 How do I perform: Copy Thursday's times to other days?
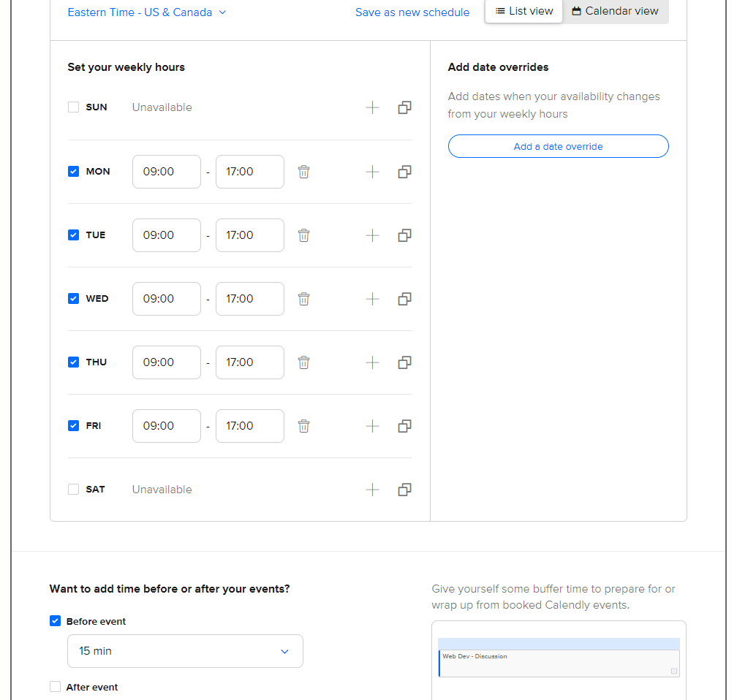click(405, 362)
